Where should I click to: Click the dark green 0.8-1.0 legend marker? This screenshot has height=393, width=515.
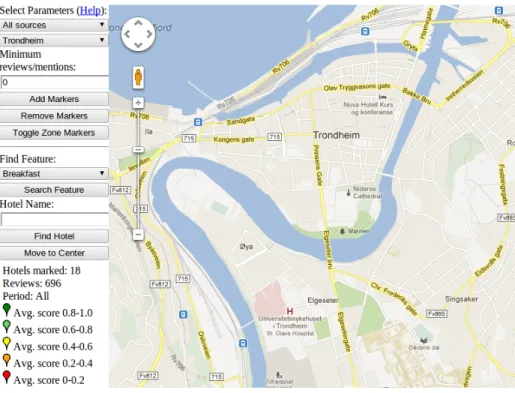tap(6, 310)
